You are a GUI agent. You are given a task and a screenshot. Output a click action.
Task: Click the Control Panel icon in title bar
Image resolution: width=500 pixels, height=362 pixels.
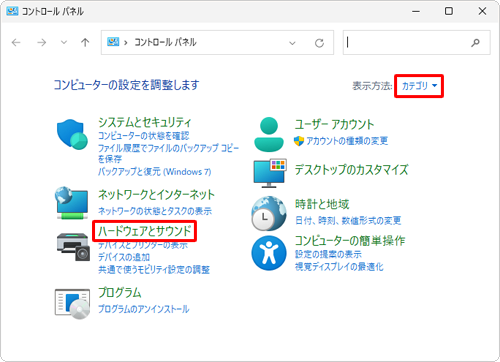12,11
